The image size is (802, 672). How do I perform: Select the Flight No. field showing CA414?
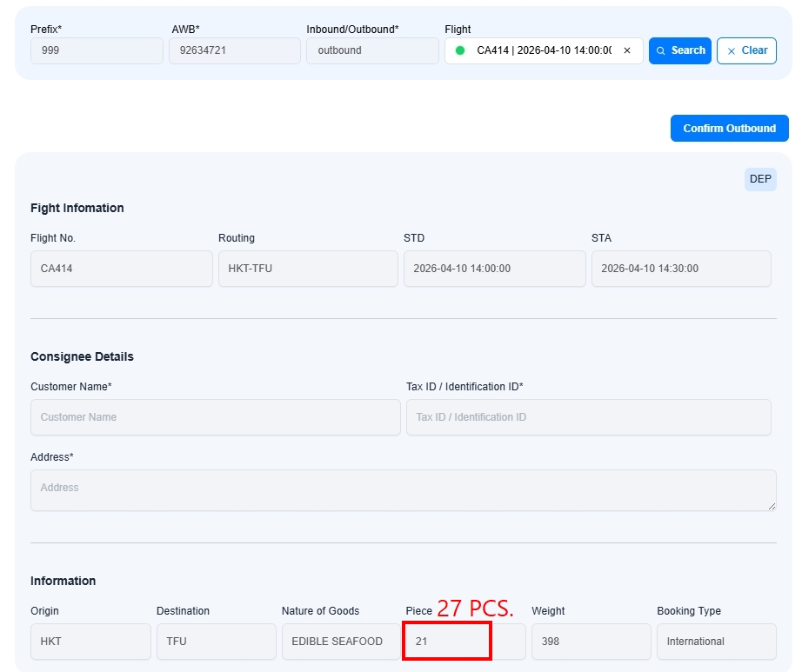pyautogui.click(x=121, y=269)
